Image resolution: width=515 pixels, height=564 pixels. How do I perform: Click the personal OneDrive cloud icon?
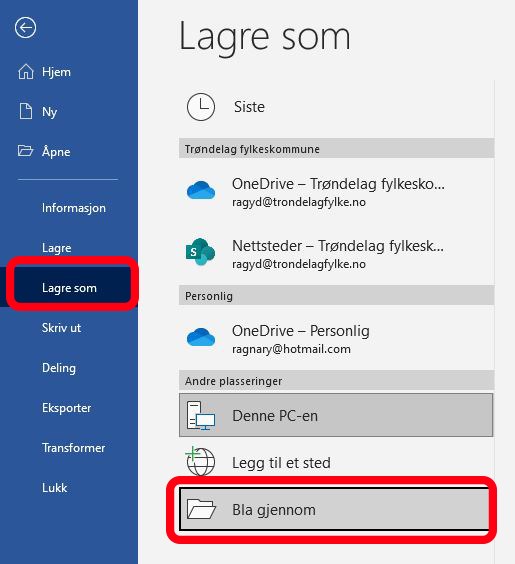point(201,337)
